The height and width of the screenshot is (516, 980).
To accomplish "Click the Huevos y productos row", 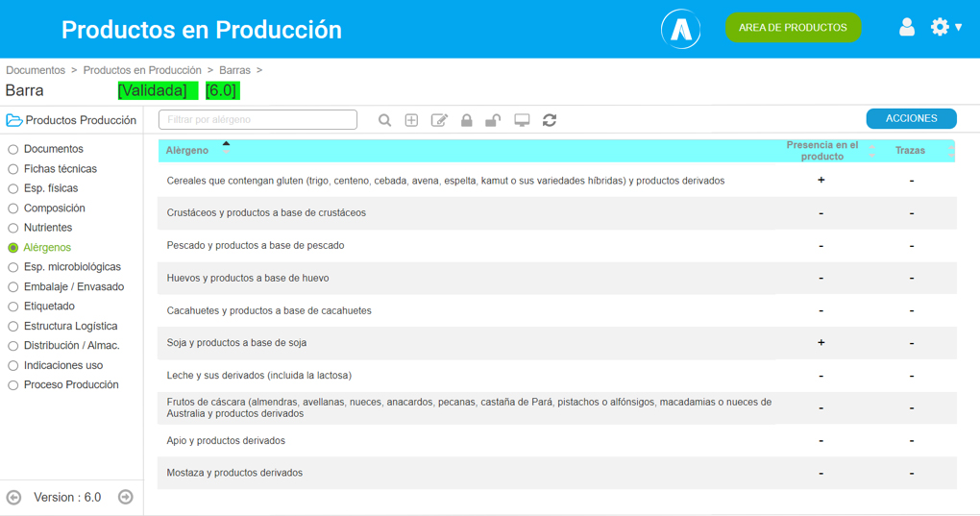I will coord(557,278).
